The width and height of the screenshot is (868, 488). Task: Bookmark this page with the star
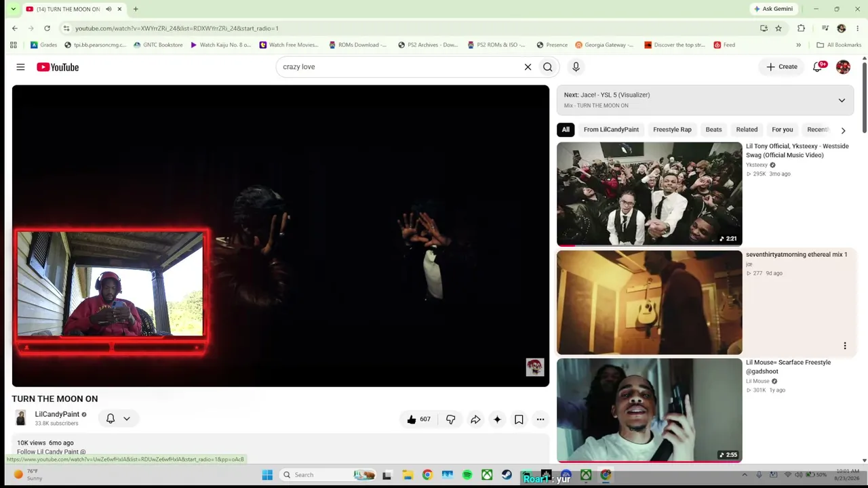pyautogui.click(x=778, y=28)
